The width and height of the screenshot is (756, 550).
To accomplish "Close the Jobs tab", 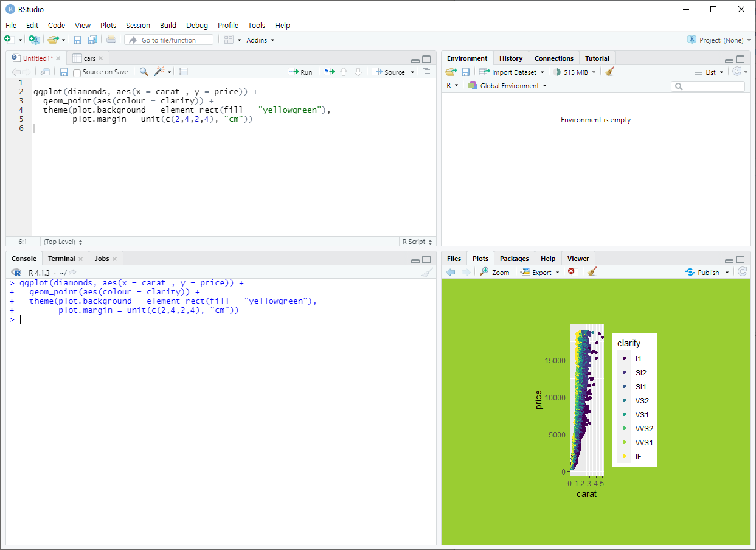I will pyautogui.click(x=114, y=259).
